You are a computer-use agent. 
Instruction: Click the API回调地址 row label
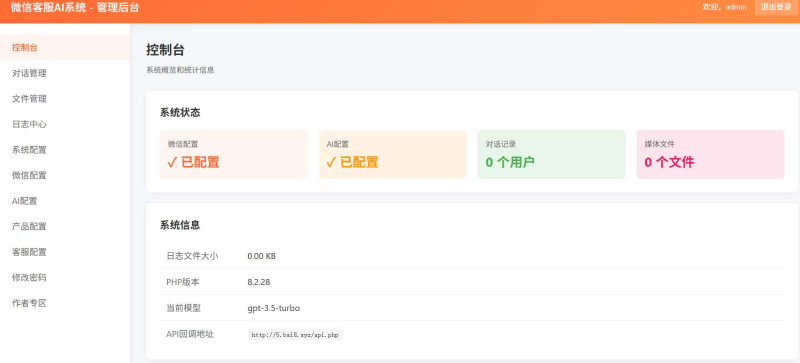(x=190, y=334)
